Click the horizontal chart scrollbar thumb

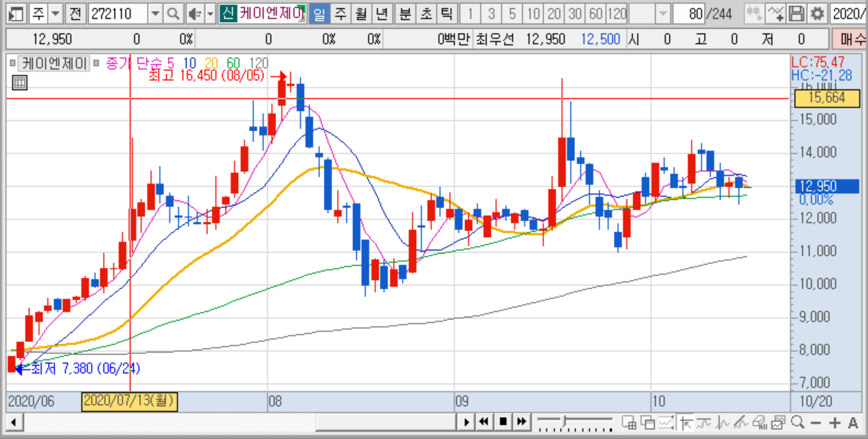point(385,422)
